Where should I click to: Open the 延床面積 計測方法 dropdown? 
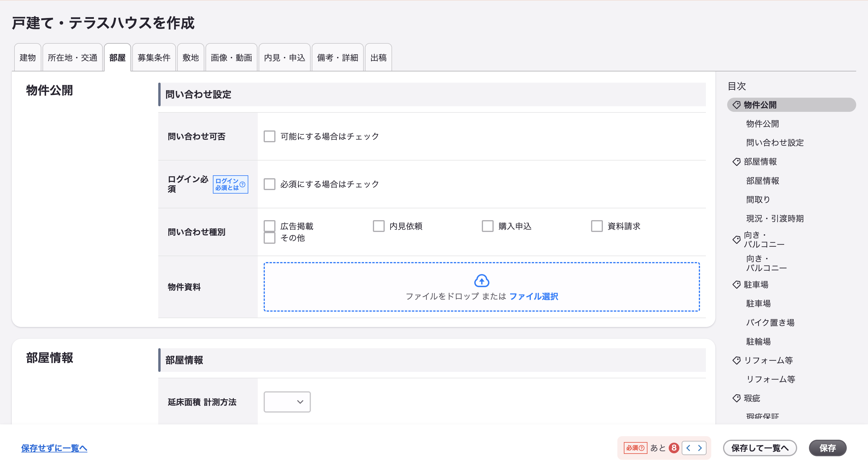click(x=287, y=402)
